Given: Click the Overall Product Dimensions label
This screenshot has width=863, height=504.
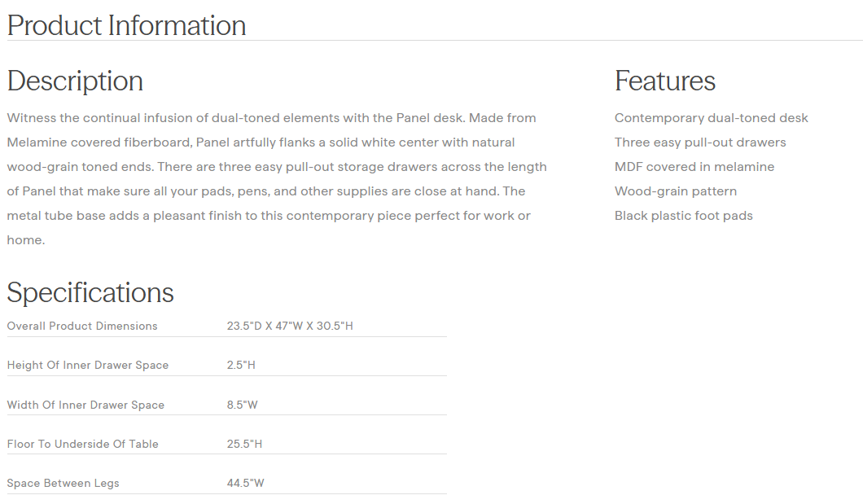Looking at the screenshot, I should [x=82, y=326].
